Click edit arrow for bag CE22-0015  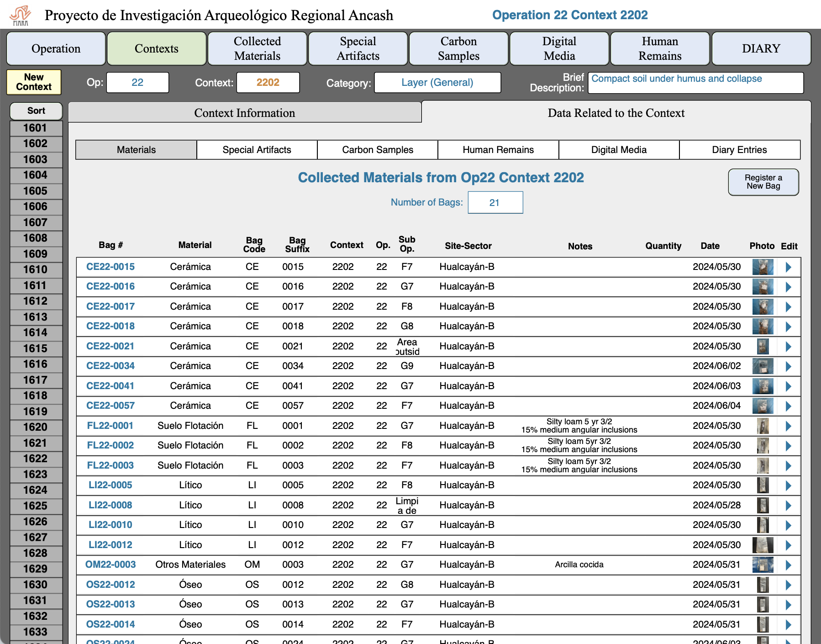[788, 267]
